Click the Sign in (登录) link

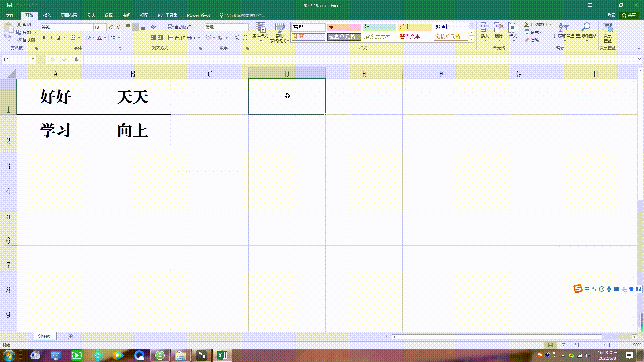[x=611, y=15]
